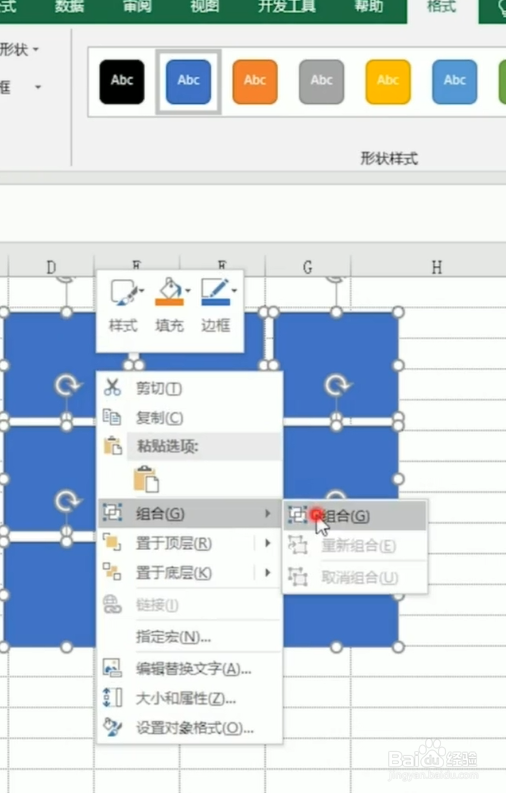Apply the black Abc shape style

coord(122,81)
